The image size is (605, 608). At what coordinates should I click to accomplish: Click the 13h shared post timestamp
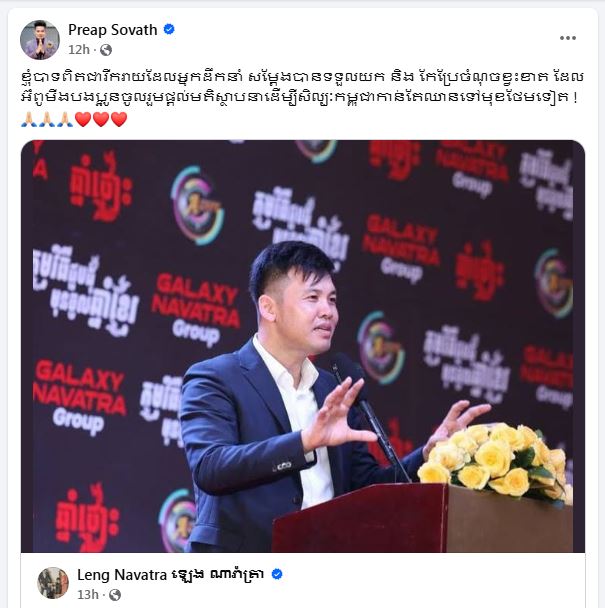click(x=88, y=595)
